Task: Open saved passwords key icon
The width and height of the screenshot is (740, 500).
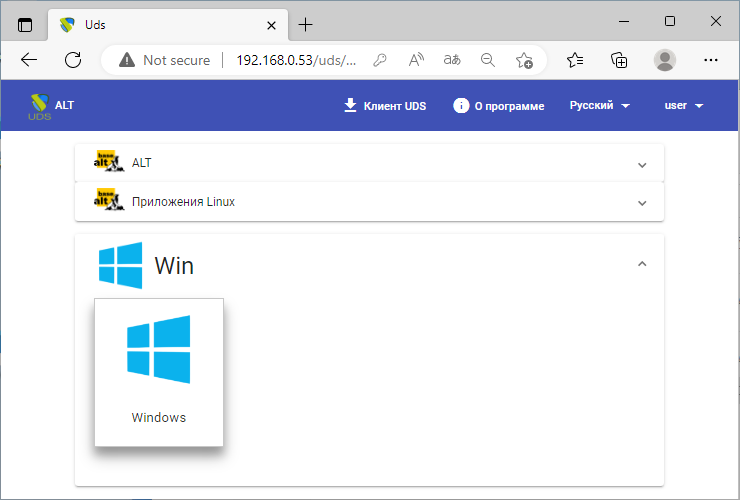Action: tap(379, 60)
